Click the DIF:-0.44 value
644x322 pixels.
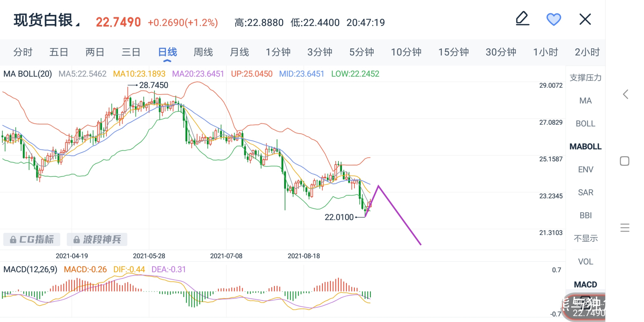[x=129, y=269]
